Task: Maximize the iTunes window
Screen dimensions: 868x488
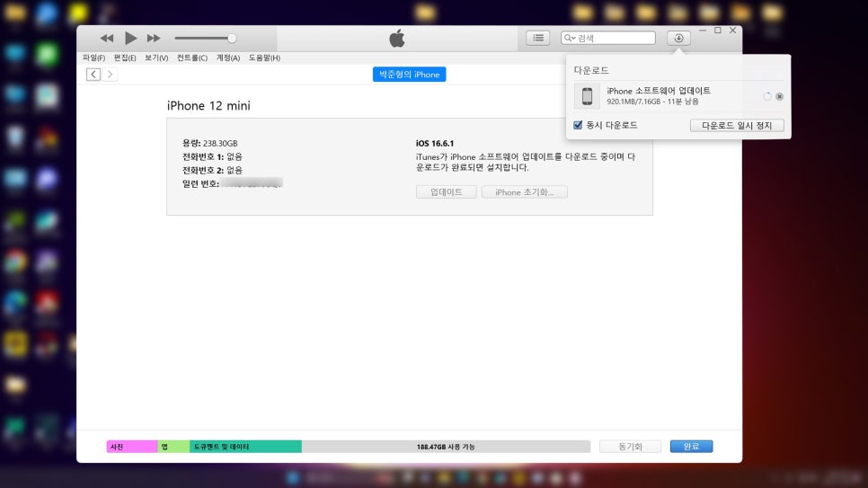Action: click(x=718, y=31)
